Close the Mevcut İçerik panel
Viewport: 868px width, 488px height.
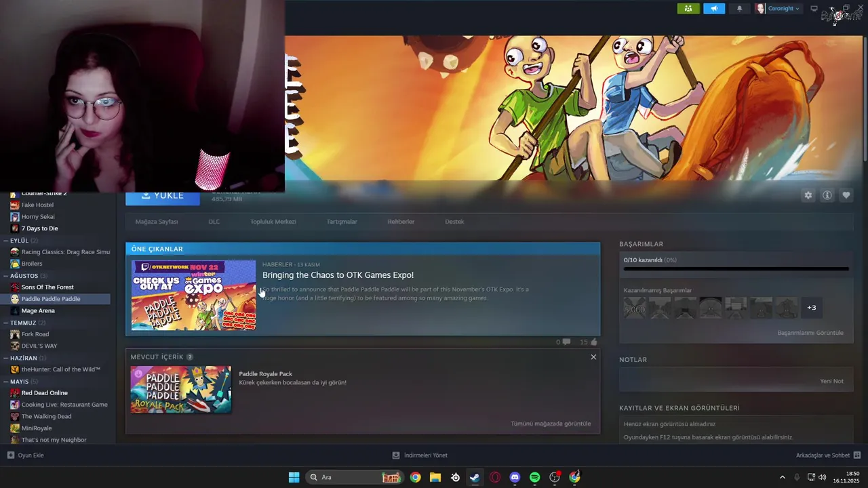tap(593, 357)
